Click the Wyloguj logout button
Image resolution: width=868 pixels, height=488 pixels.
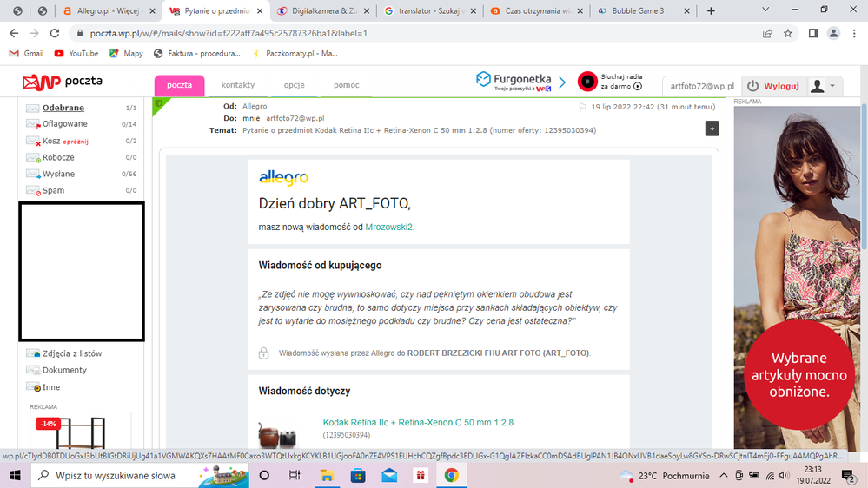pyautogui.click(x=772, y=86)
